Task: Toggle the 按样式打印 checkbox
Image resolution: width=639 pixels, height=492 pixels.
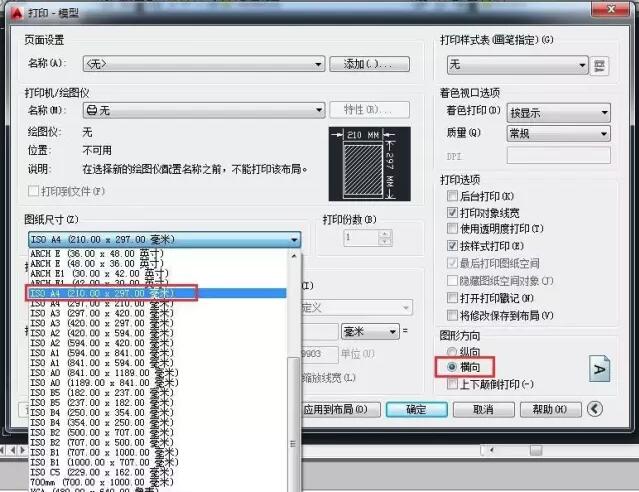Action: click(452, 245)
